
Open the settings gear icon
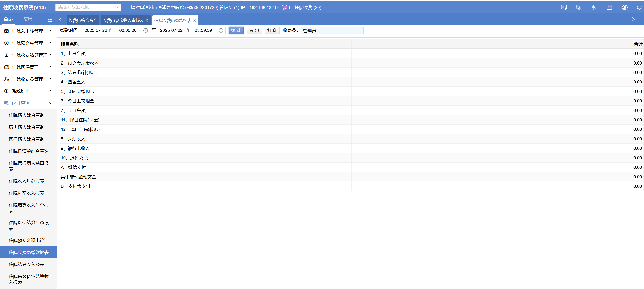639,8
